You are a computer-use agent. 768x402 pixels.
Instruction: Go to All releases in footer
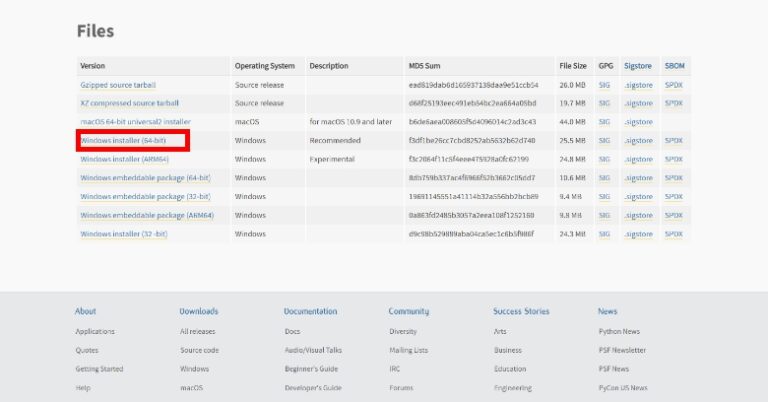pyautogui.click(x=197, y=331)
